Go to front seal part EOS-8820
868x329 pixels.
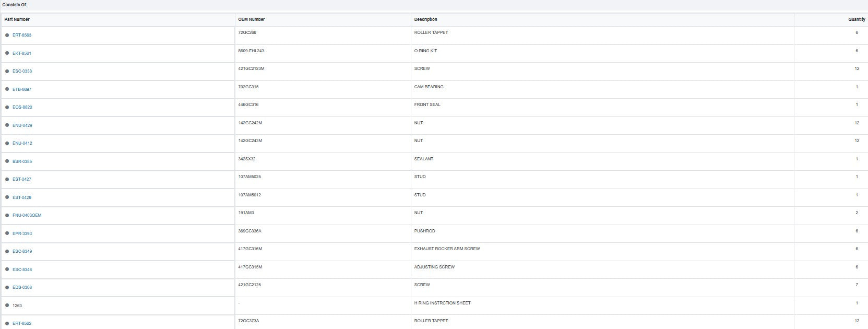[x=22, y=108]
